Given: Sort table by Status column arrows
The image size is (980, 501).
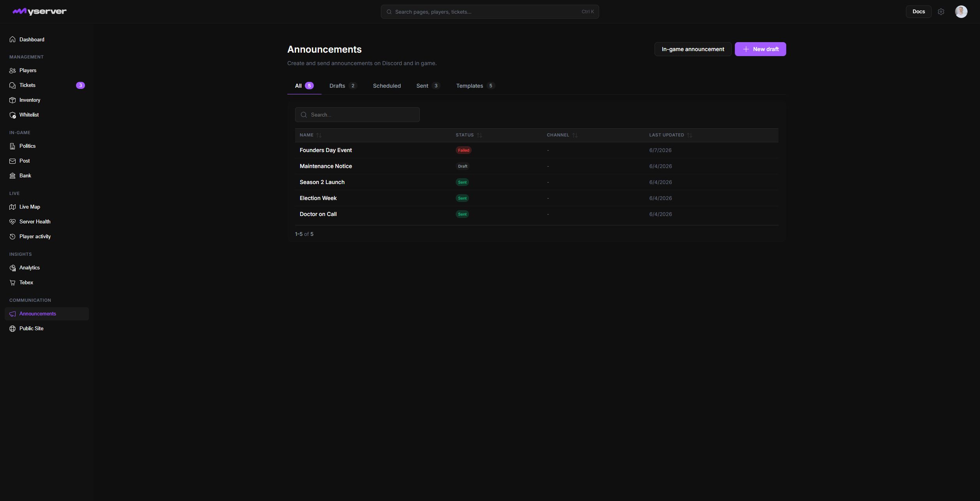Looking at the screenshot, I should pyautogui.click(x=479, y=135).
